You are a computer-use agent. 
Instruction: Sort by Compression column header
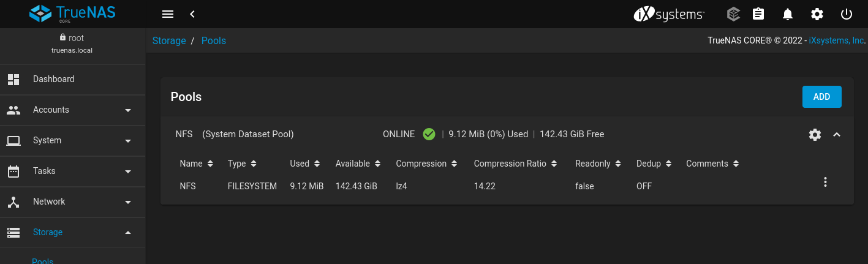427,164
